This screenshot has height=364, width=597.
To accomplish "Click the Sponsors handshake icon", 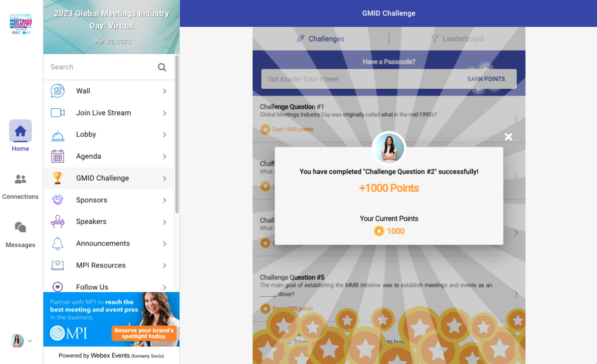I will coord(58,200).
